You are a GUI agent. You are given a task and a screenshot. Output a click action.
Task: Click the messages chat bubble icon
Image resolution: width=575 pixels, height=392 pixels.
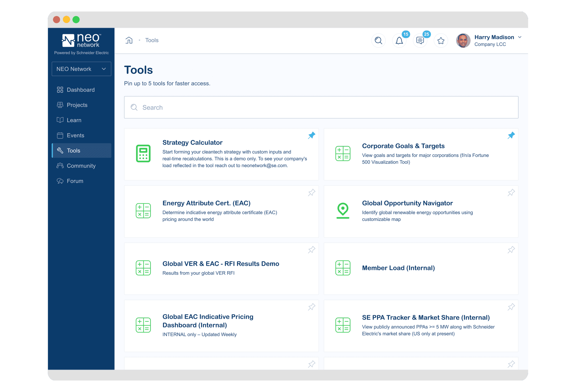coord(420,40)
